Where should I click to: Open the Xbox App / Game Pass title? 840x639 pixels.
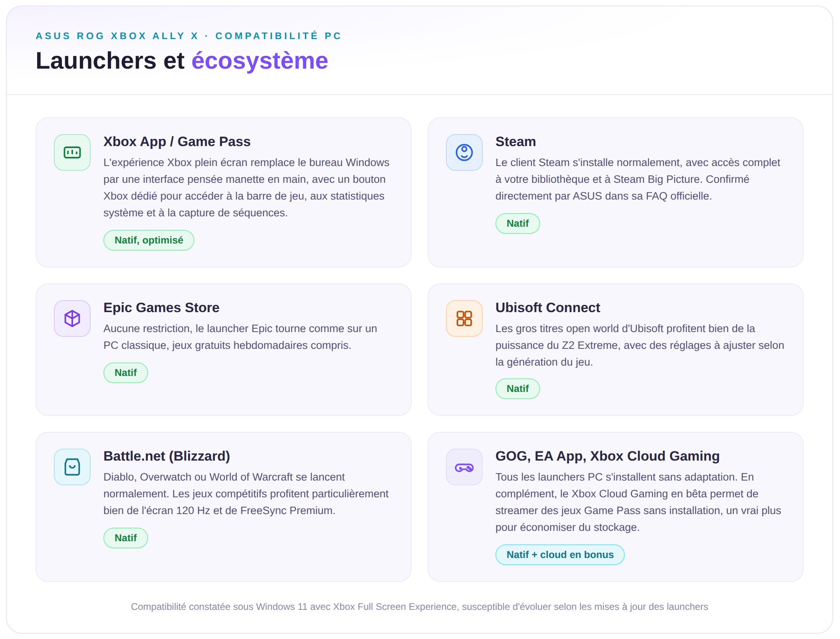click(x=177, y=142)
